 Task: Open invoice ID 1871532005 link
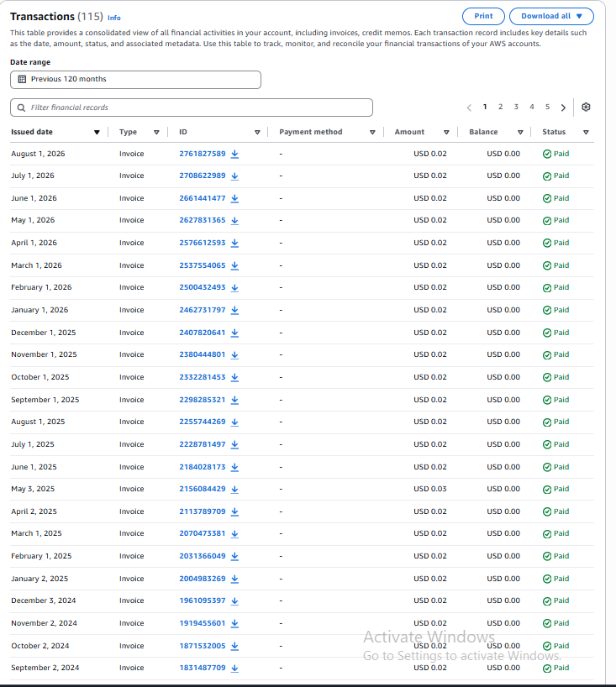click(x=203, y=646)
